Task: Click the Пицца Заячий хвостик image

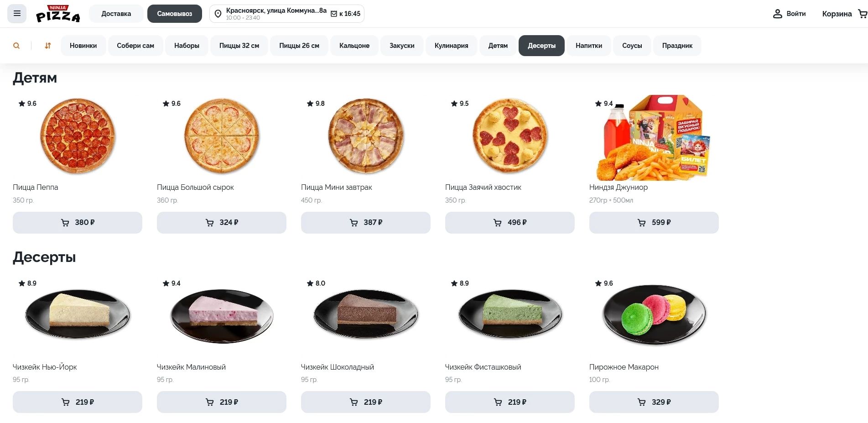Action: (510, 136)
